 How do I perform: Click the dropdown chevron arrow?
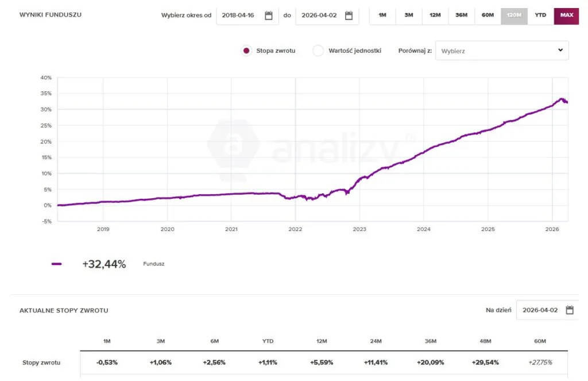coord(560,50)
